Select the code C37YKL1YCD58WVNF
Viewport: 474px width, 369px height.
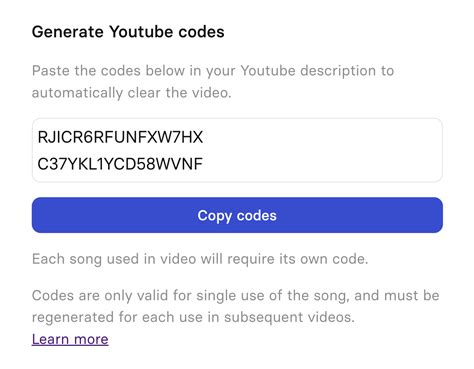click(120, 164)
